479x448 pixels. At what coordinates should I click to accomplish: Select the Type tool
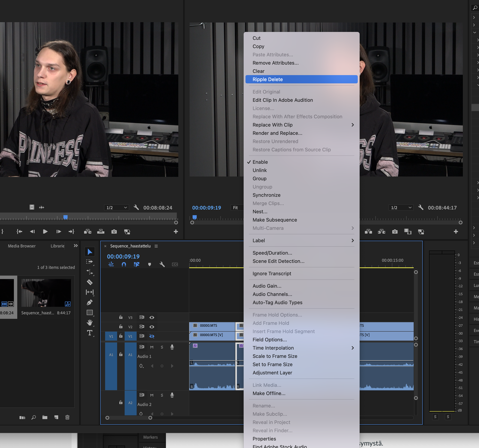[x=90, y=333]
